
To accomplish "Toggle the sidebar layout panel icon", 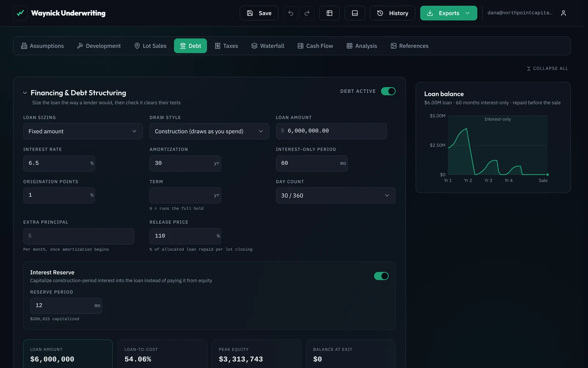I will (330, 13).
